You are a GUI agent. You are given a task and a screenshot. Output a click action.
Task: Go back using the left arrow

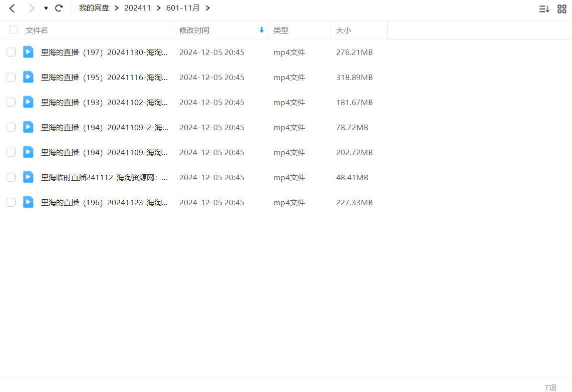[12, 8]
